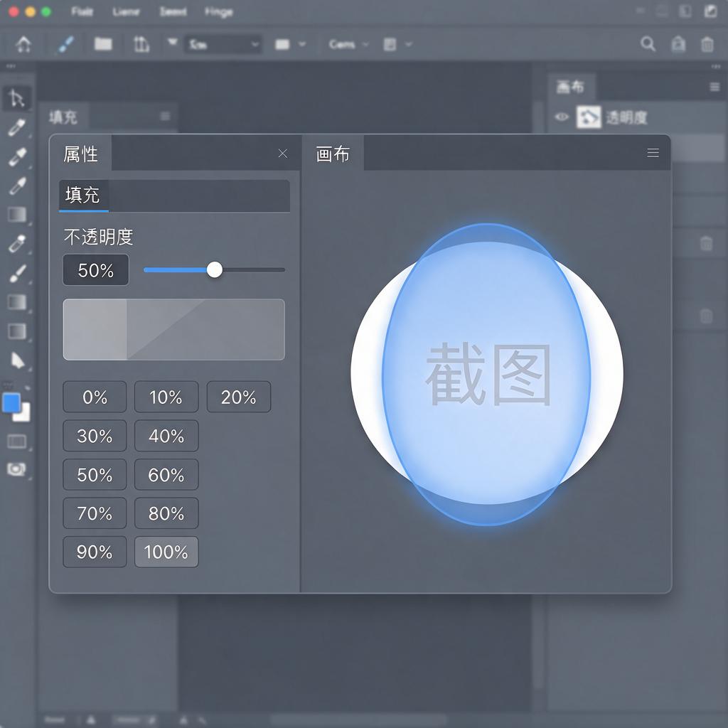This screenshot has width=728, height=728.
Task: Click the trash icon in top toolbar
Action: pos(707,44)
